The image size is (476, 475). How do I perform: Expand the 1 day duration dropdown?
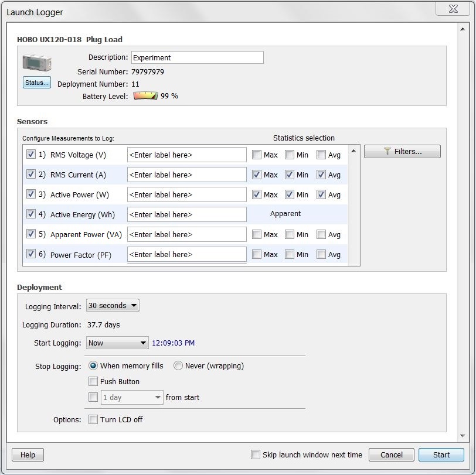click(x=132, y=398)
